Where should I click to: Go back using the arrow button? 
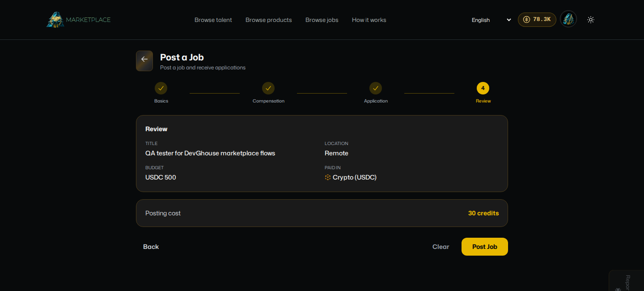[x=144, y=61]
